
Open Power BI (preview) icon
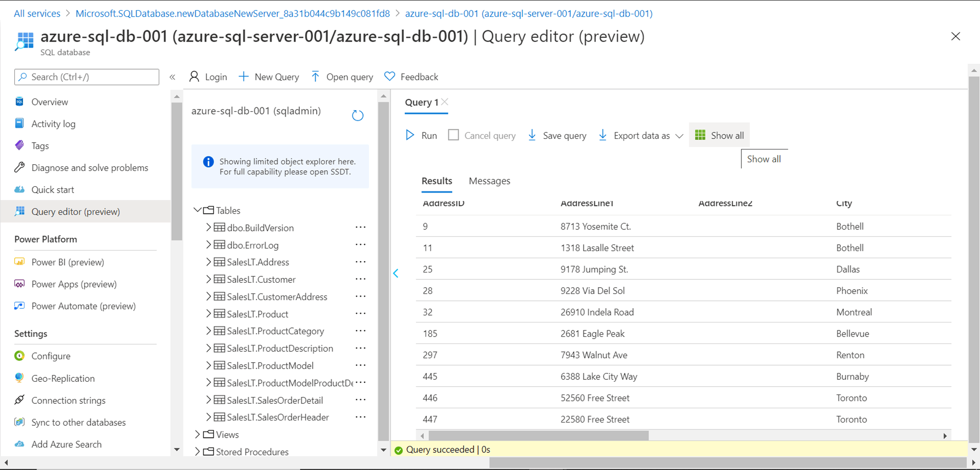[20, 262]
